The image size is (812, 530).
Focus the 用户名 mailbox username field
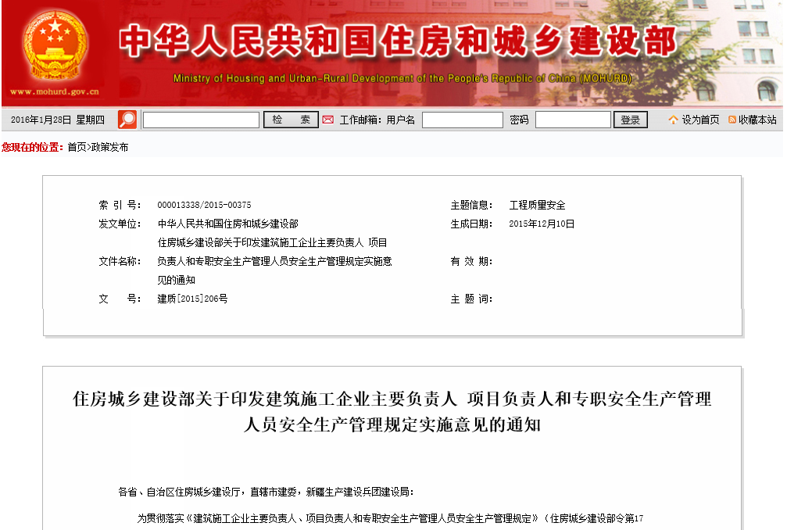coord(463,120)
